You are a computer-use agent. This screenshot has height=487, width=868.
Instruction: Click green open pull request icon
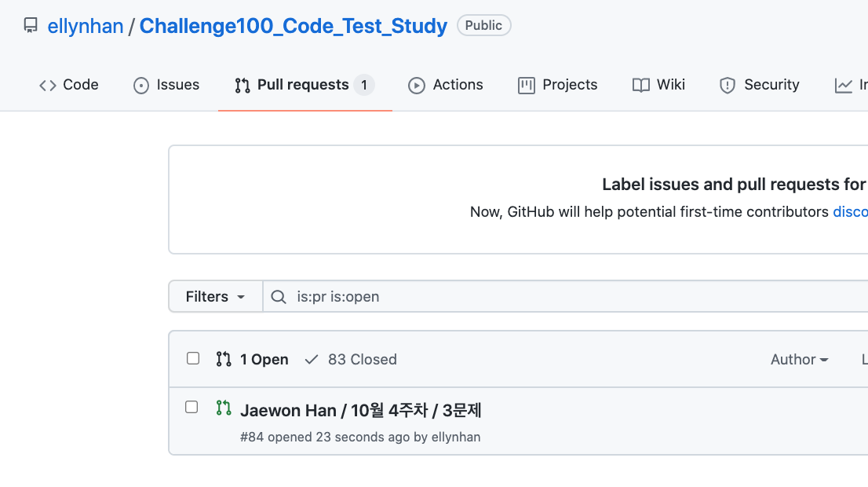click(x=224, y=408)
